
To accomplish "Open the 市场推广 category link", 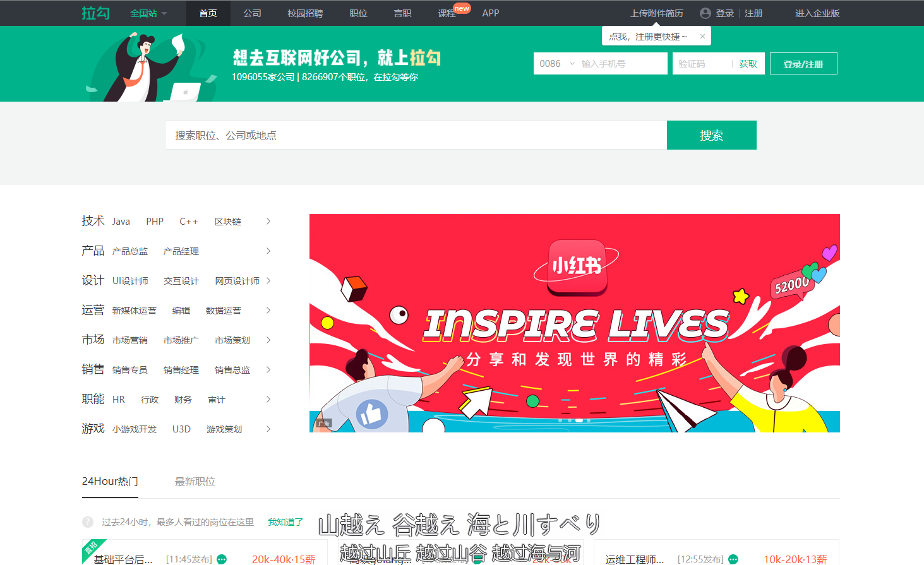I will point(181,340).
